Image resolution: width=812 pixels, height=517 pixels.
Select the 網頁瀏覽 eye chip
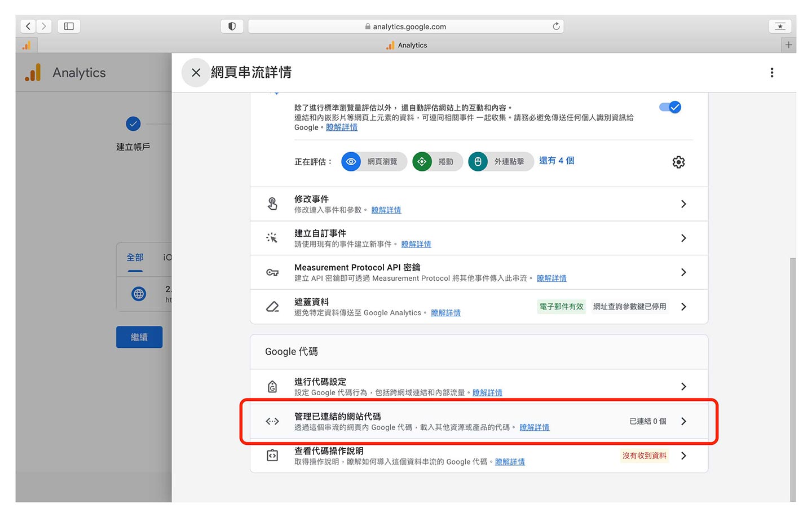pyautogui.click(x=374, y=162)
